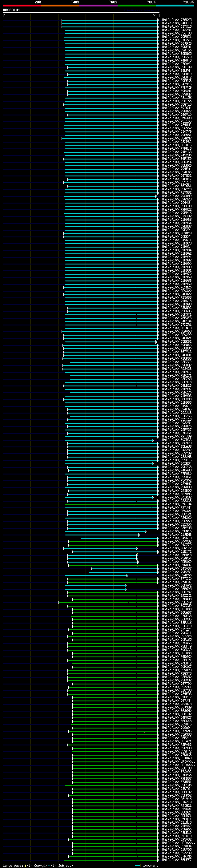
Task: Click the cyan alignment bar for UniRef100_A6N1K2
Action: tap(100, 548)
